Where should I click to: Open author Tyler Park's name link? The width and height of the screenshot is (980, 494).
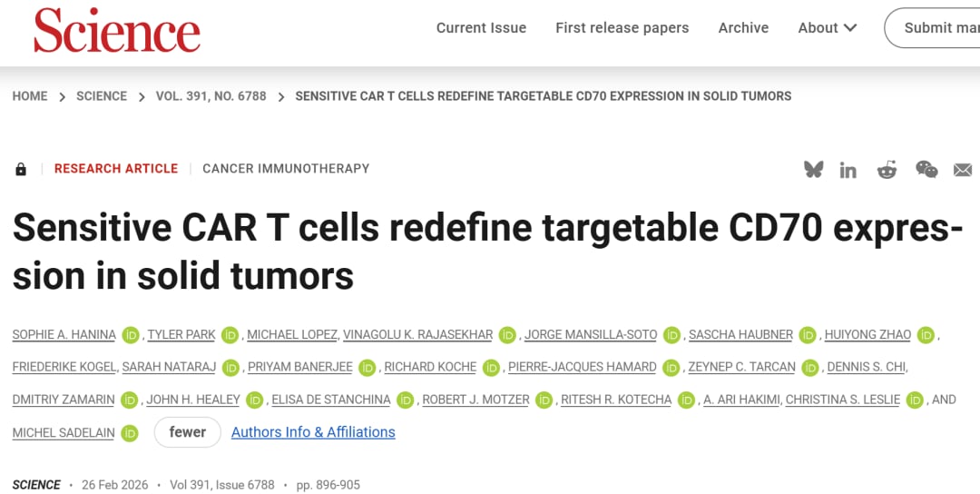(x=181, y=335)
